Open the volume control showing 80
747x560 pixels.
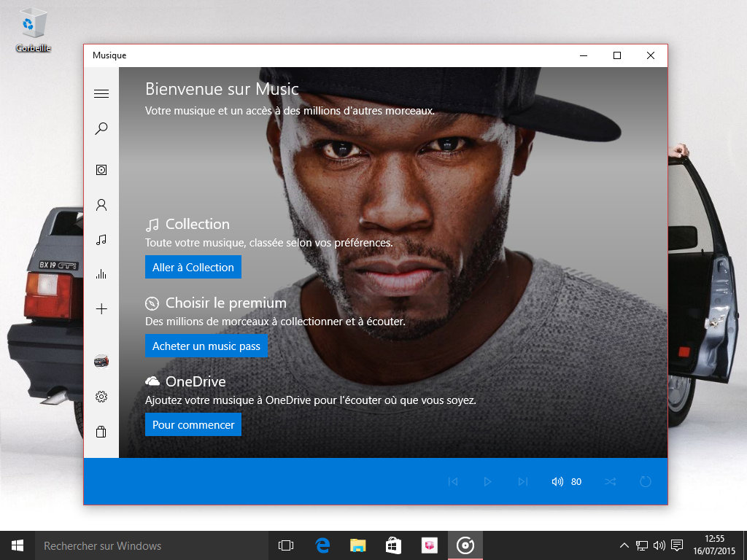[566, 481]
